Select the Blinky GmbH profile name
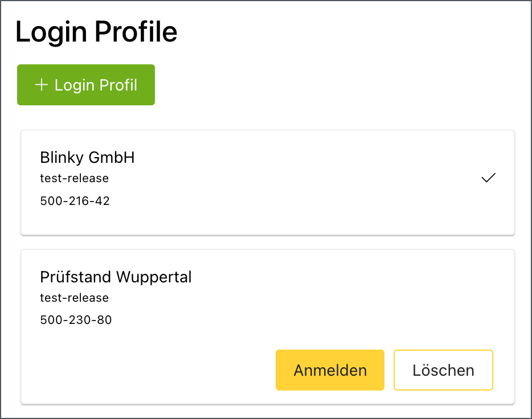 coord(87,157)
